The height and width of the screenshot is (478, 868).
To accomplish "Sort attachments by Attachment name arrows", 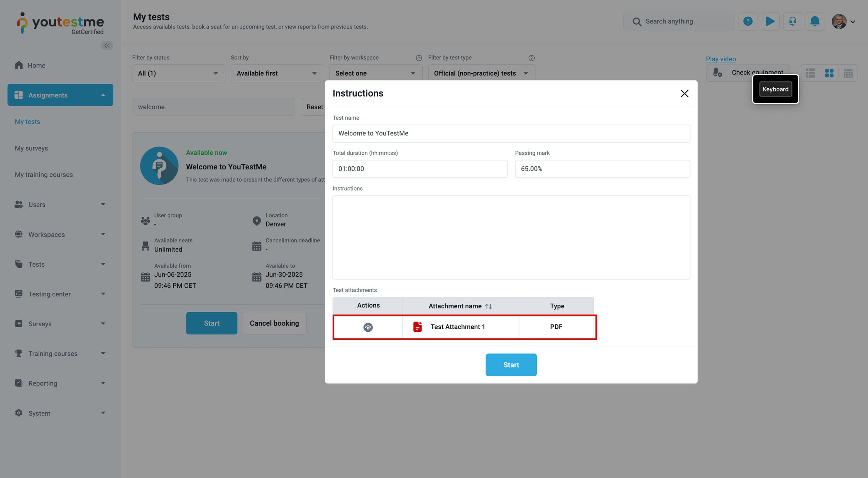I will click(x=489, y=306).
